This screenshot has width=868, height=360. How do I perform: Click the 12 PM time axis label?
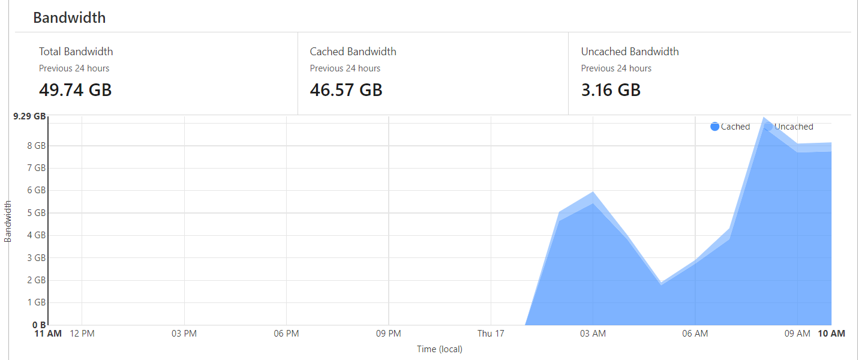click(82, 334)
